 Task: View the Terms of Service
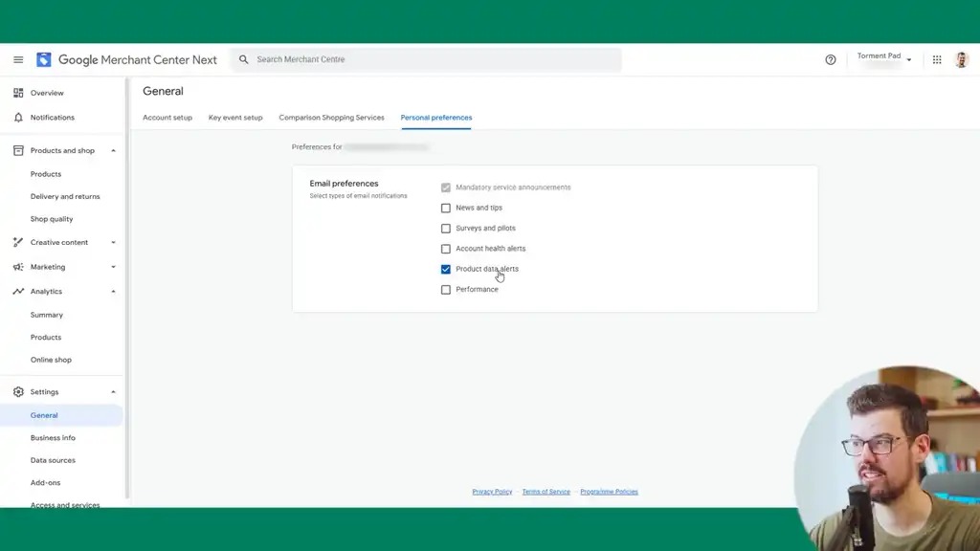coord(546,491)
